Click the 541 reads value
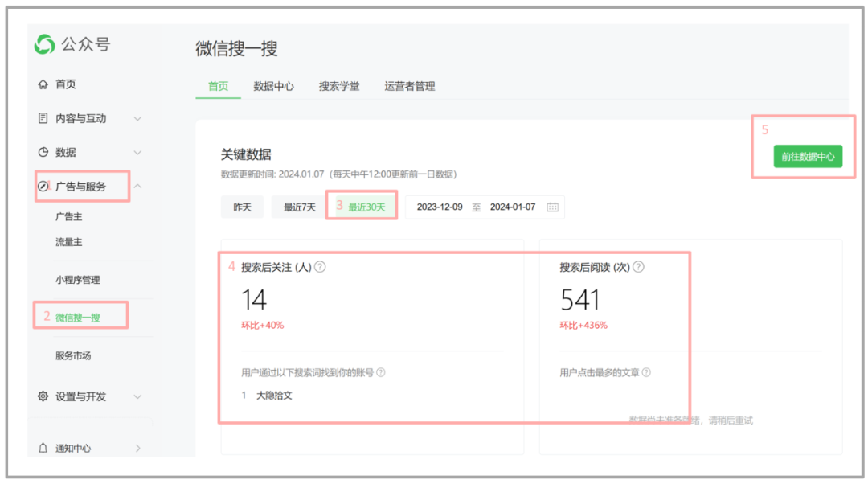Screen dimensions: 868x480 [580, 300]
